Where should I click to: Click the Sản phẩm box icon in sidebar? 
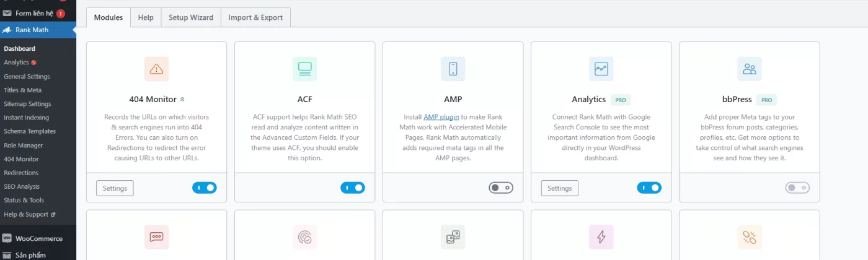pos(7,254)
